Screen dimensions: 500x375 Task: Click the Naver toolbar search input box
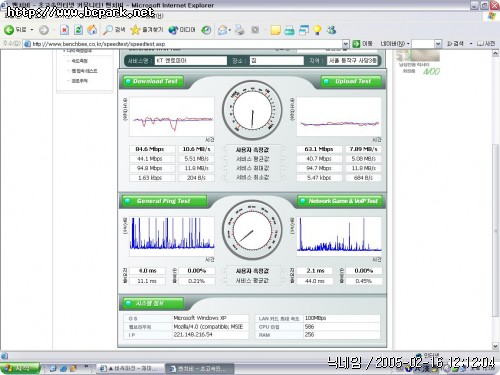click(423, 44)
